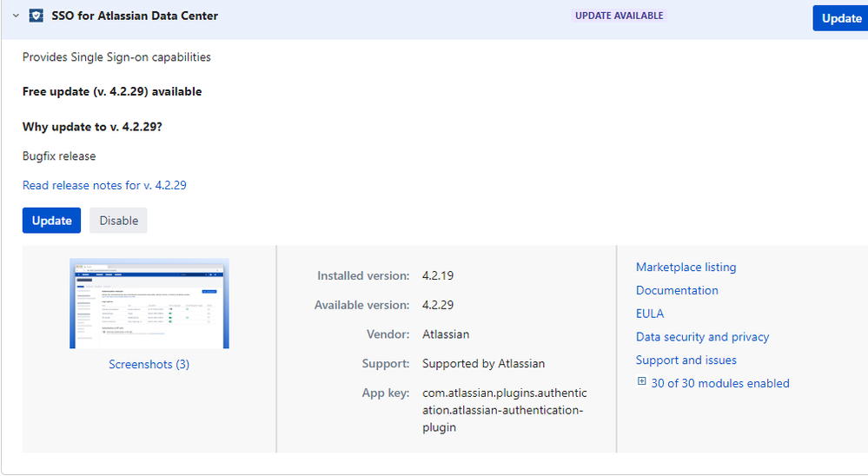This screenshot has width=868, height=476.
Task: Open Data security and privacy link
Action: [703, 337]
